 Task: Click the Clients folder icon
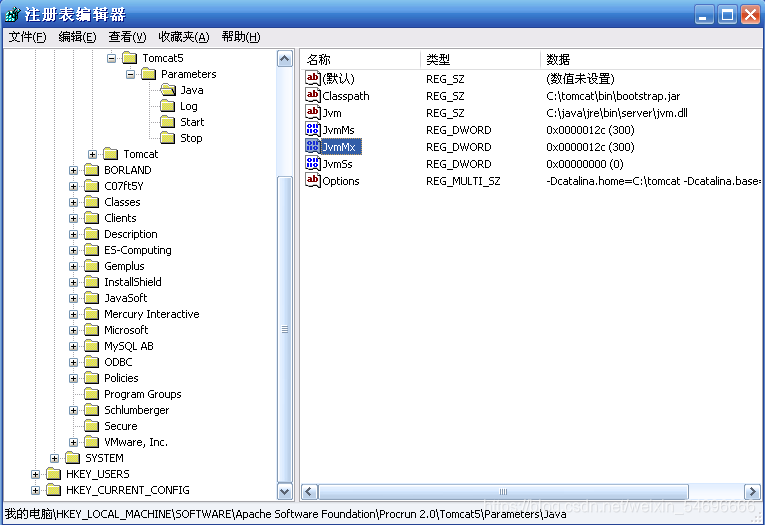point(91,218)
